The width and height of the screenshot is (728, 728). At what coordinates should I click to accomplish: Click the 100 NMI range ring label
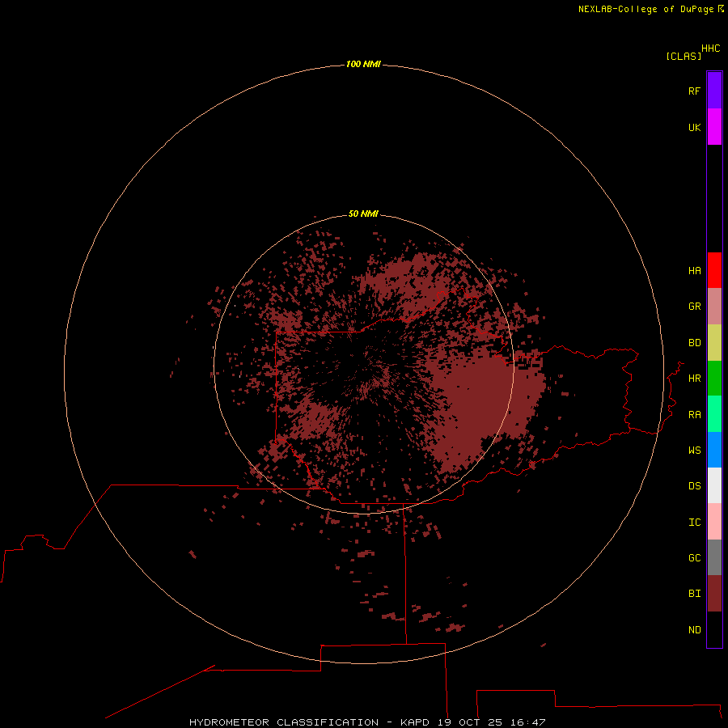(x=363, y=64)
